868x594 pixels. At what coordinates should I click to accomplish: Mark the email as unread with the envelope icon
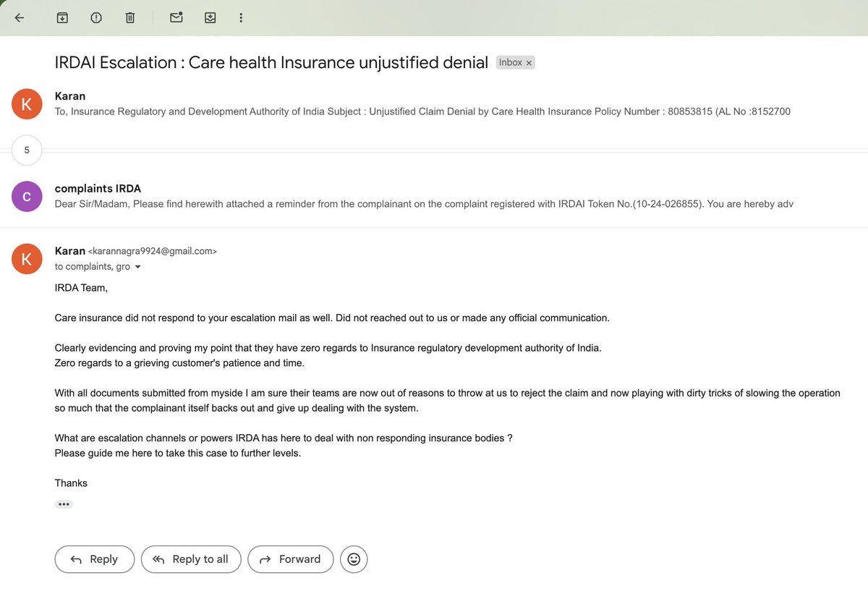(x=176, y=18)
